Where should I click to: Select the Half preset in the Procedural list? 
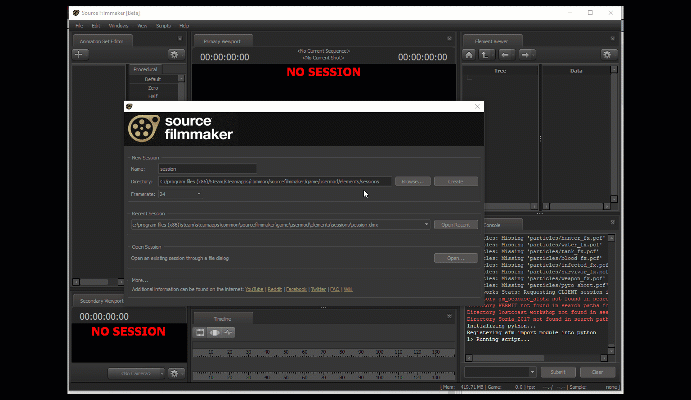tap(153, 96)
